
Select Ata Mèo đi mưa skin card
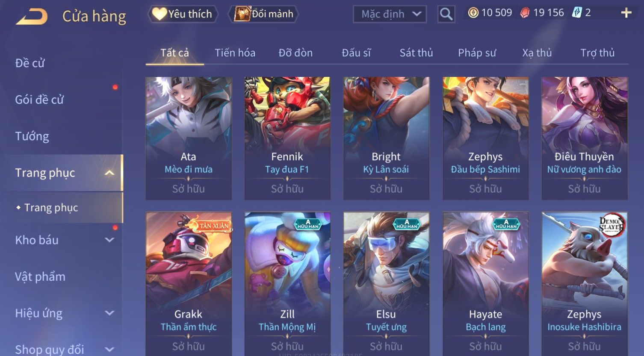(189, 138)
